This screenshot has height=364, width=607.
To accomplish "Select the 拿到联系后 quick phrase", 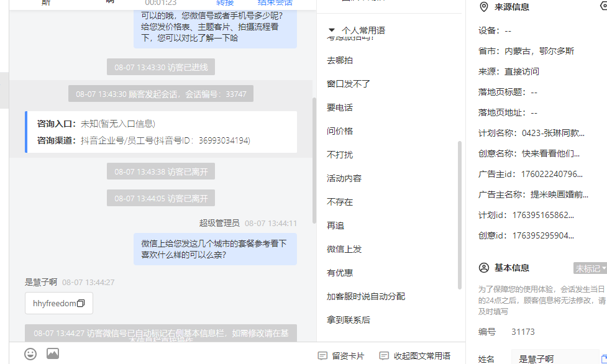I will (x=349, y=321).
